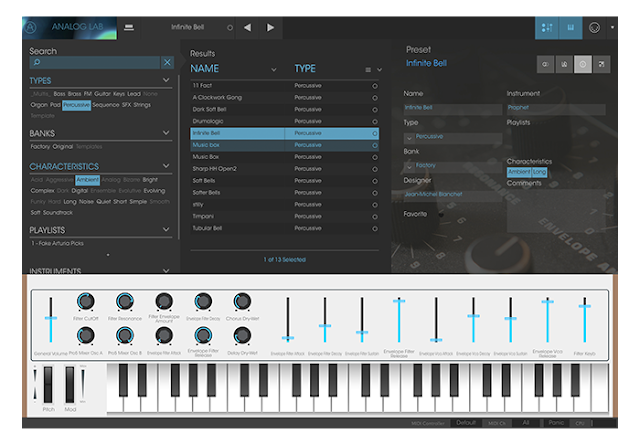This screenshot has width=640, height=444.
Task: Open the preset Type dropdown showing Percussive
Action: (453, 138)
